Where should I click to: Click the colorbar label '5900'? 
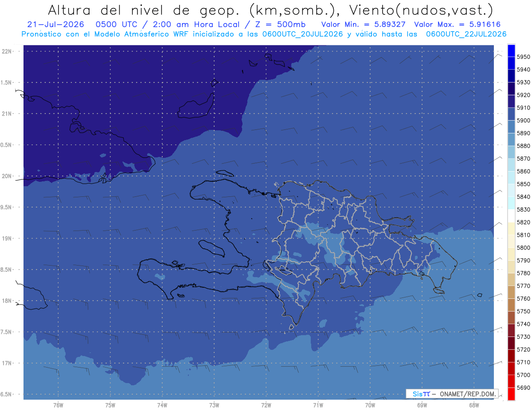click(523, 120)
